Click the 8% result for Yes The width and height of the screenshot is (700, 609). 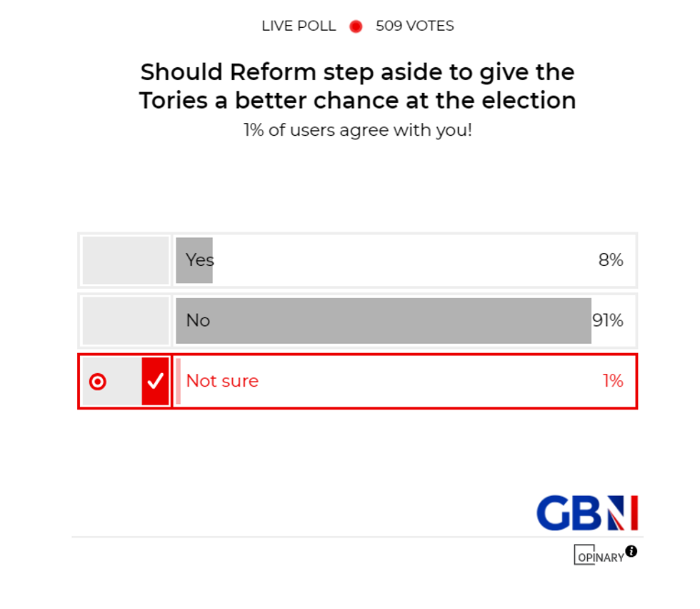click(611, 260)
